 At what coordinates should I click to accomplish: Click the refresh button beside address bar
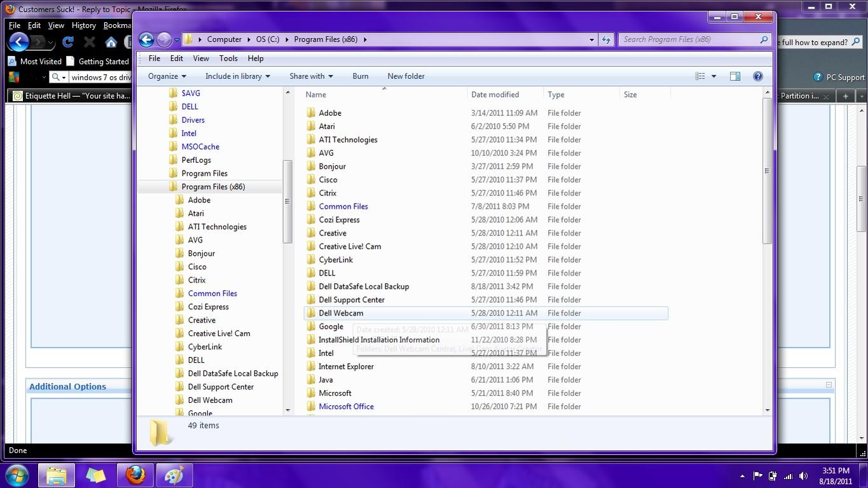tap(606, 39)
